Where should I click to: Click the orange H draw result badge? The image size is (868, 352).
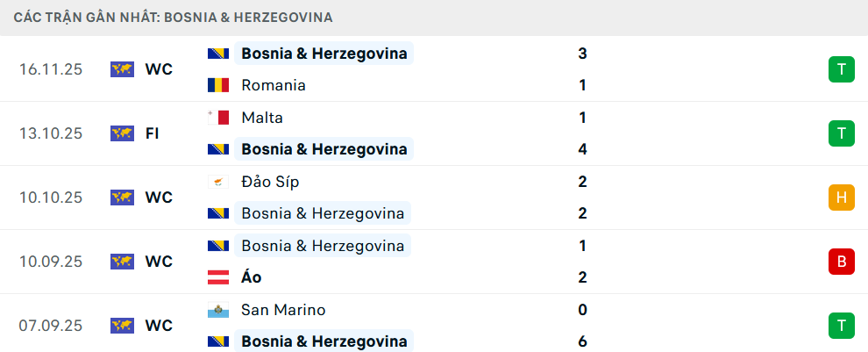[x=841, y=198]
